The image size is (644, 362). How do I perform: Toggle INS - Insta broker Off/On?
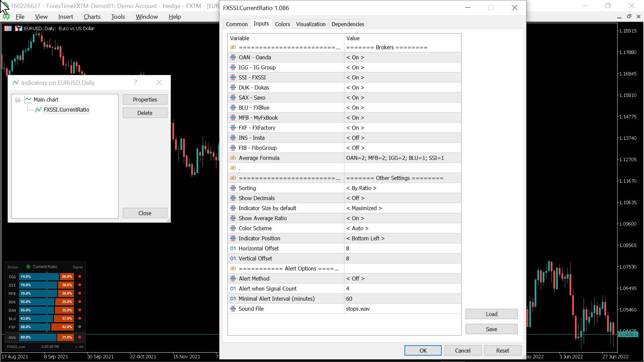(x=355, y=137)
